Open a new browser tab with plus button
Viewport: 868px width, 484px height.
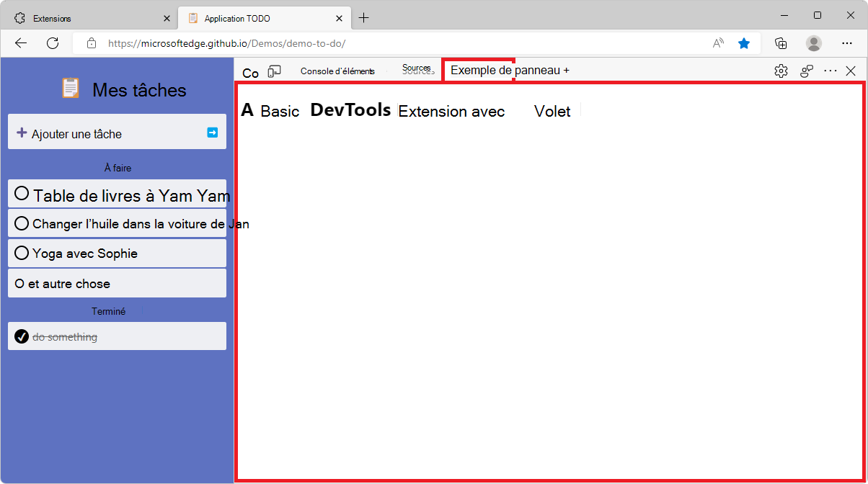(364, 17)
